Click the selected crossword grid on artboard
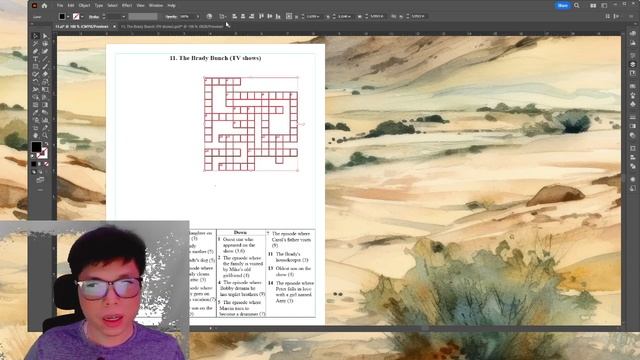Image resolution: width=640 pixels, height=360 pixels. tap(251, 124)
